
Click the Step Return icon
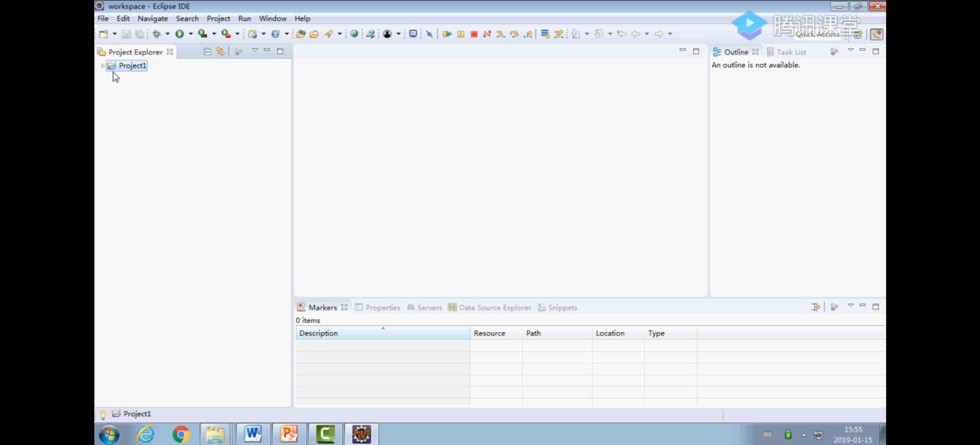[527, 34]
